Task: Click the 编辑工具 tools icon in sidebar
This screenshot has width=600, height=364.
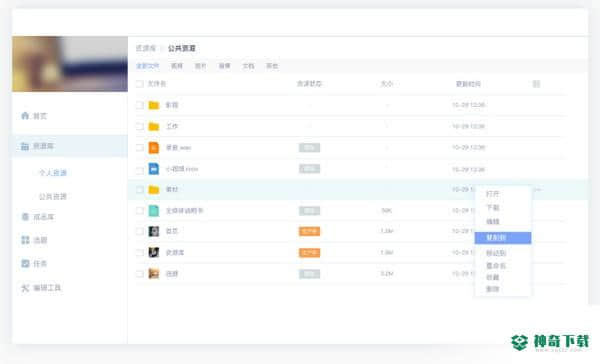Action: click(x=25, y=288)
